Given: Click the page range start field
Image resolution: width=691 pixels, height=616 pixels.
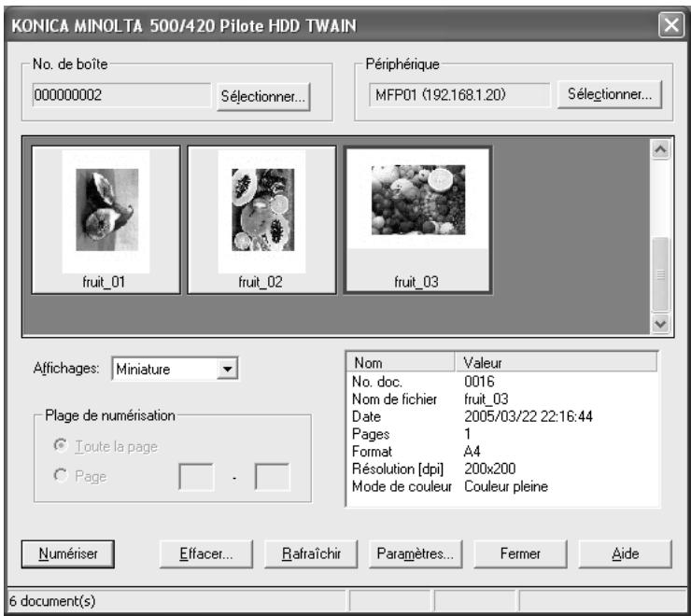Looking at the screenshot, I should coord(196,477).
